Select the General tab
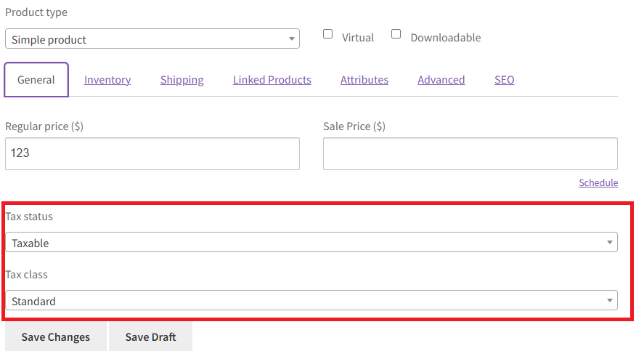The image size is (644, 351). 36,80
